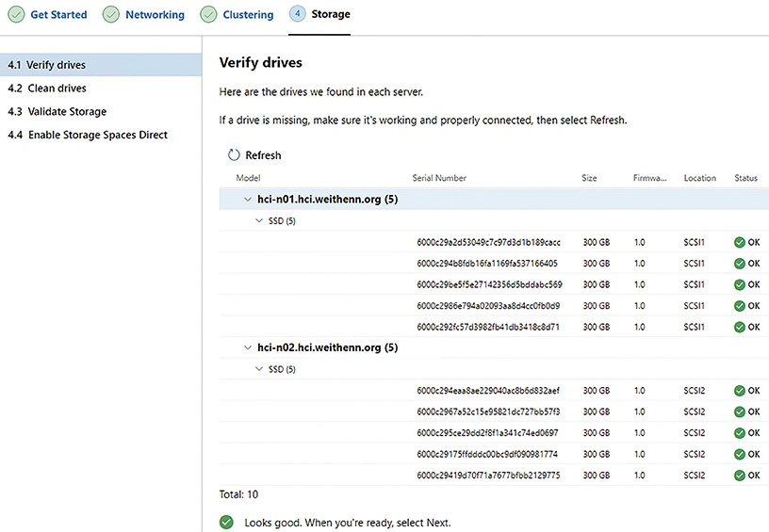This screenshot has width=769, height=532.
Task: Collapse the hci-n01.hci.weithenn.org server group
Action: [x=248, y=200]
